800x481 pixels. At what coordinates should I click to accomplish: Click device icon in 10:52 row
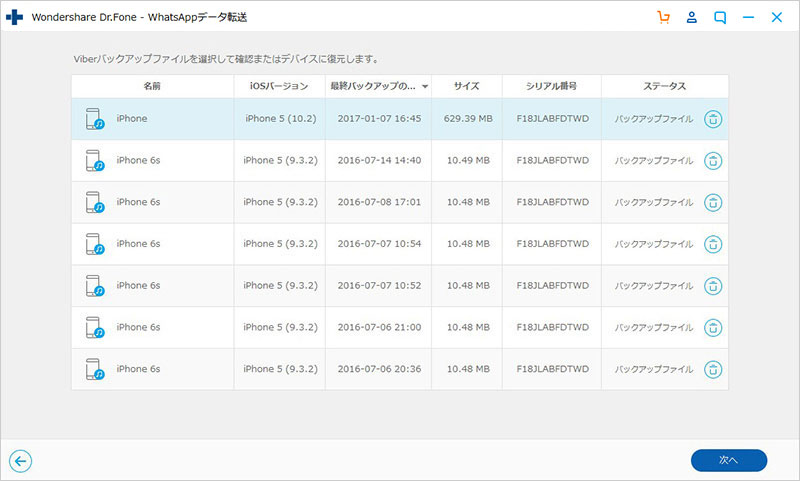95,286
